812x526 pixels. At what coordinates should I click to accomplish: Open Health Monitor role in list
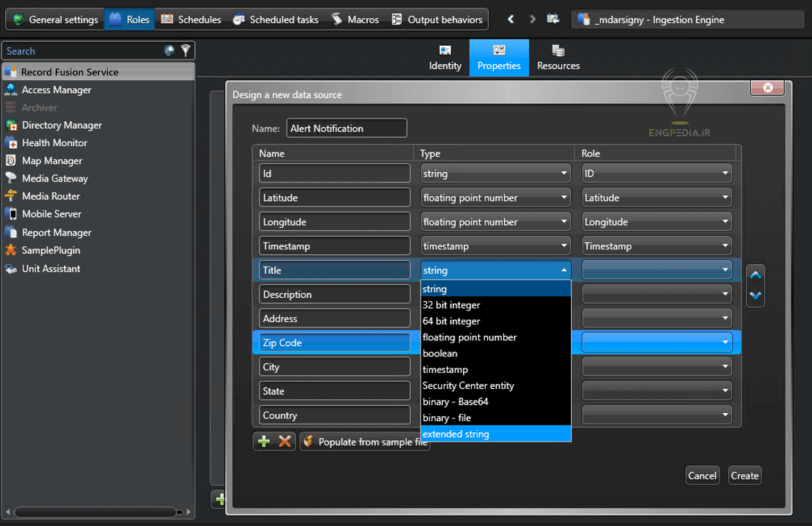pos(54,143)
